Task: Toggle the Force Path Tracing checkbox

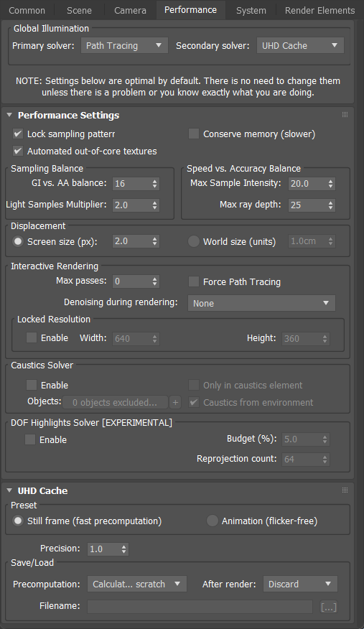Action: click(x=194, y=281)
